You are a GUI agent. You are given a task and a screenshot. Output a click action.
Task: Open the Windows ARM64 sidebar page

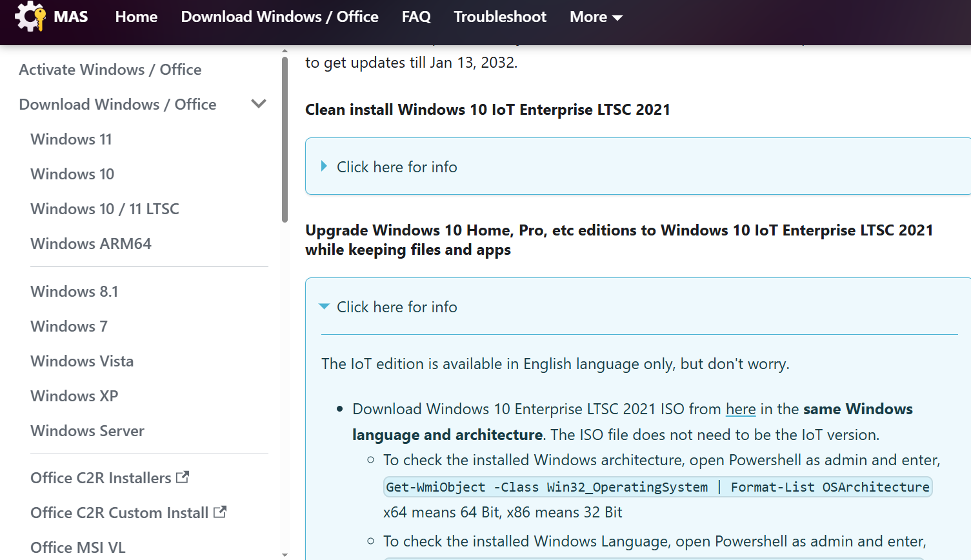(x=91, y=244)
